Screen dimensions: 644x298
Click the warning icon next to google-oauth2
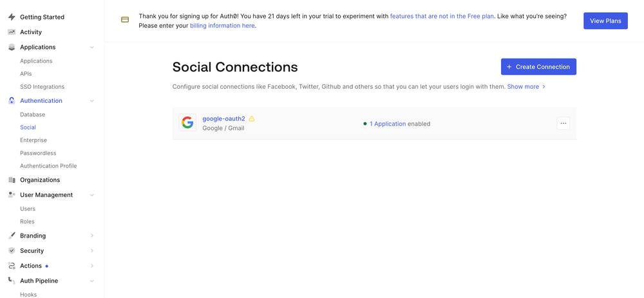252,118
